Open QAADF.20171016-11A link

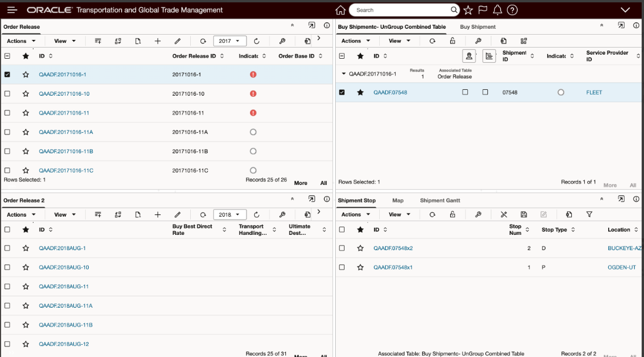[66, 132]
